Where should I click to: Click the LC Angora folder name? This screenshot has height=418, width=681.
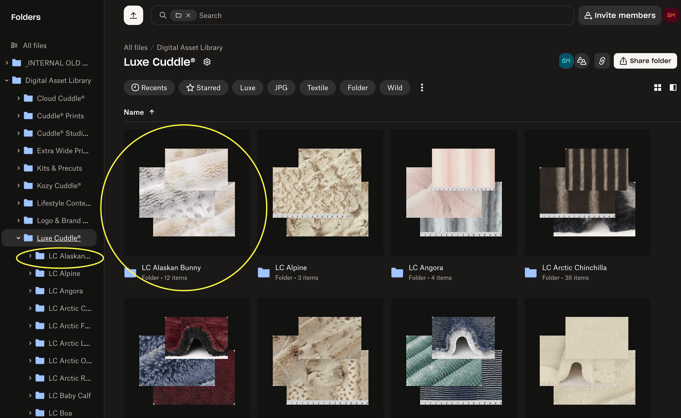pyautogui.click(x=426, y=268)
